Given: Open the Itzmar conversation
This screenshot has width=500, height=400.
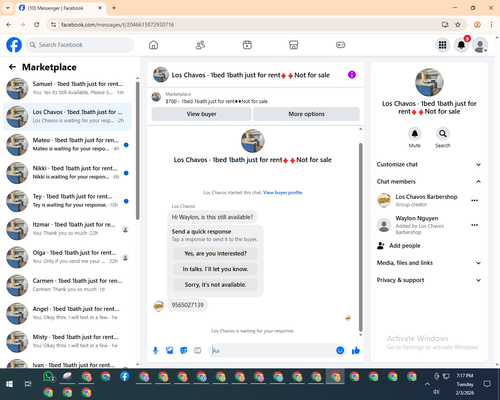Looking at the screenshot, I should pyautogui.click(x=67, y=229).
